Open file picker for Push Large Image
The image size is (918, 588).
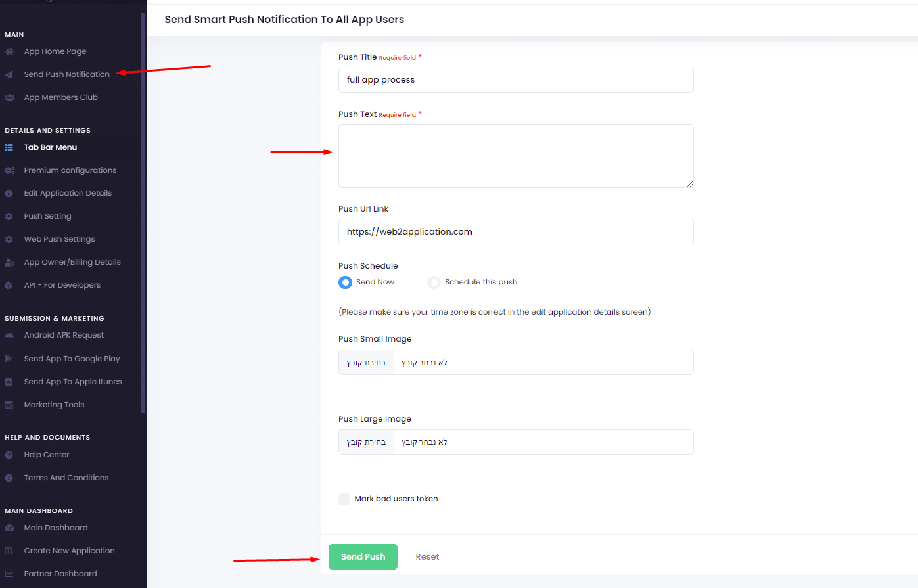click(x=365, y=441)
